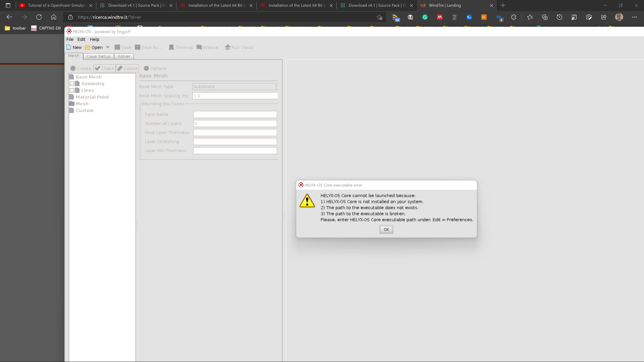Edit the Base Mesh Spacing value

(x=234, y=95)
